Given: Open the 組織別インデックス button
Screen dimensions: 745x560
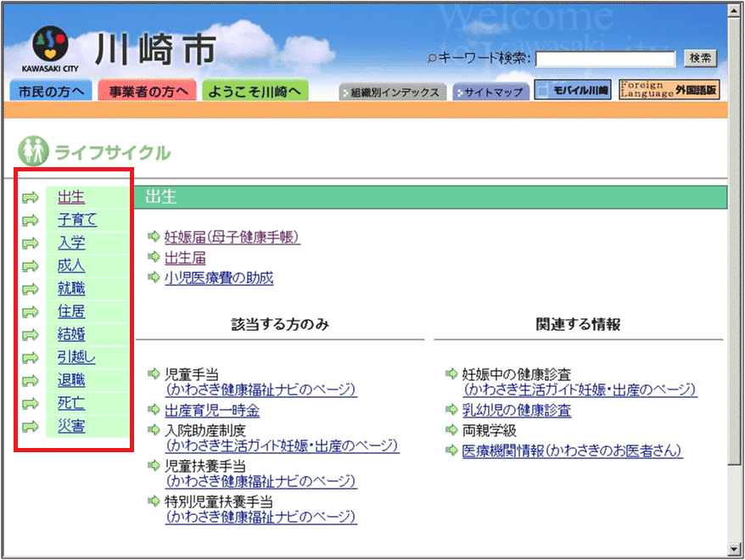Looking at the screenshot, I should pyautogui.click(x=392, y=92).
